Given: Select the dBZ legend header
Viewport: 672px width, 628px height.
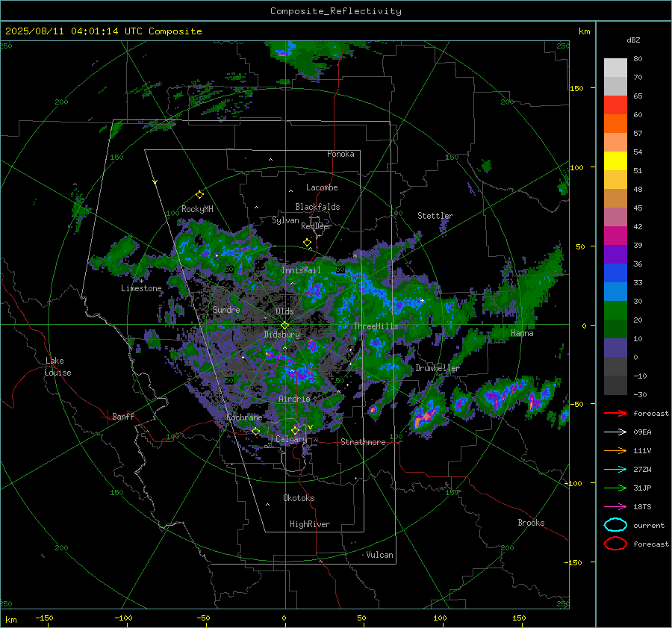Looking at the screenshot, I should [633, 40].
